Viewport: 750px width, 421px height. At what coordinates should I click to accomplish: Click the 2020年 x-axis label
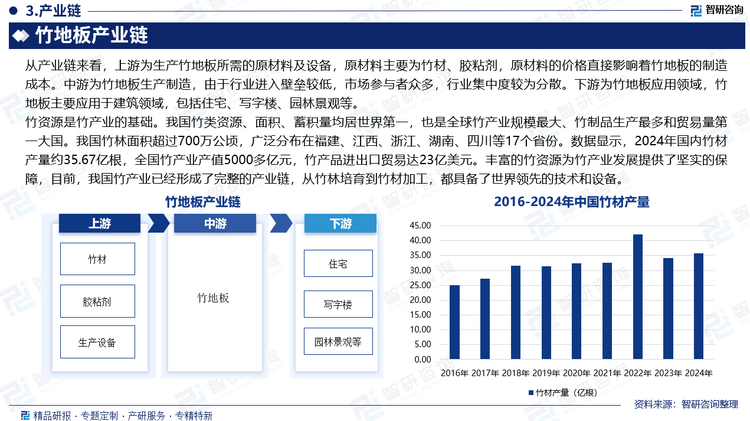pos(577,373)
